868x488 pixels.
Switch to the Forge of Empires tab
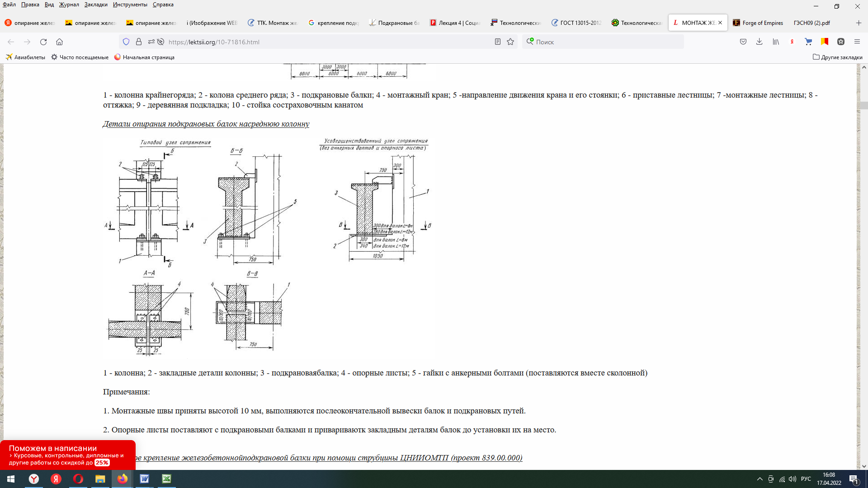pos(758,23)
